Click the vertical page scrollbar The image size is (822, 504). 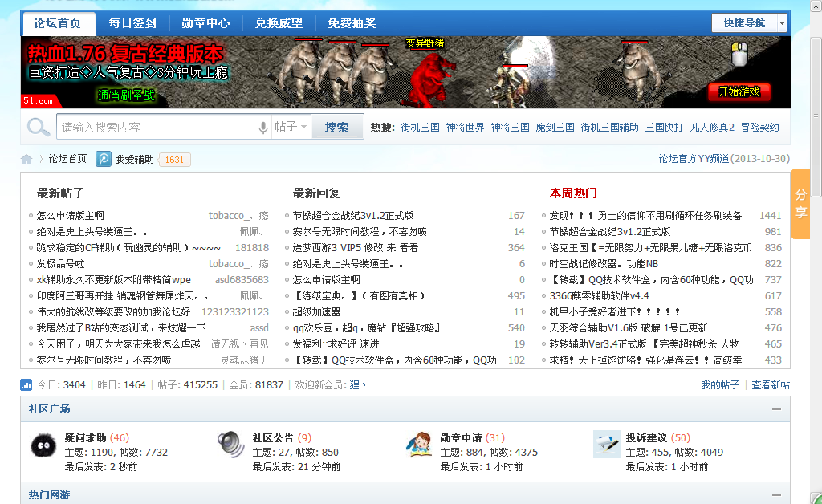point(816,241)
